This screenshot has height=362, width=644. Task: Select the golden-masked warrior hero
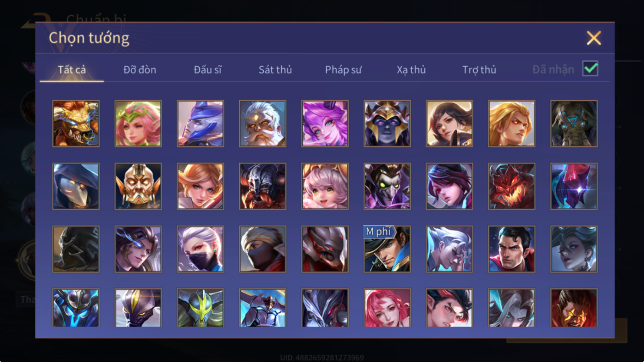(138, 186)
